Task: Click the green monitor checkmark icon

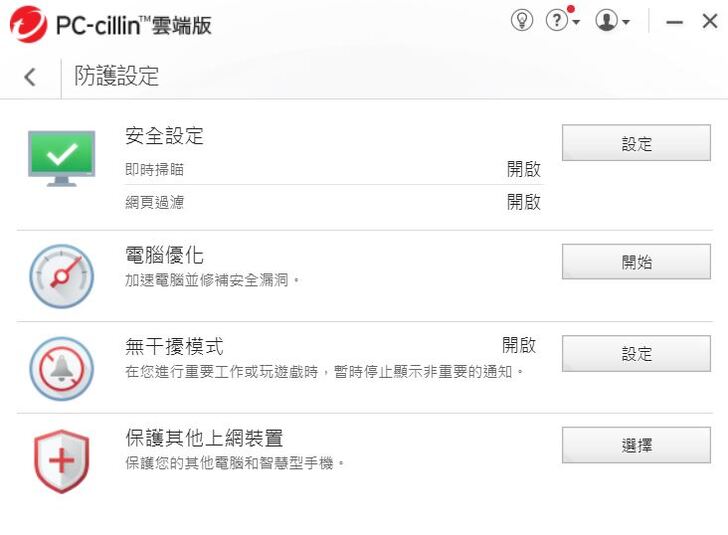Action: 61,157
